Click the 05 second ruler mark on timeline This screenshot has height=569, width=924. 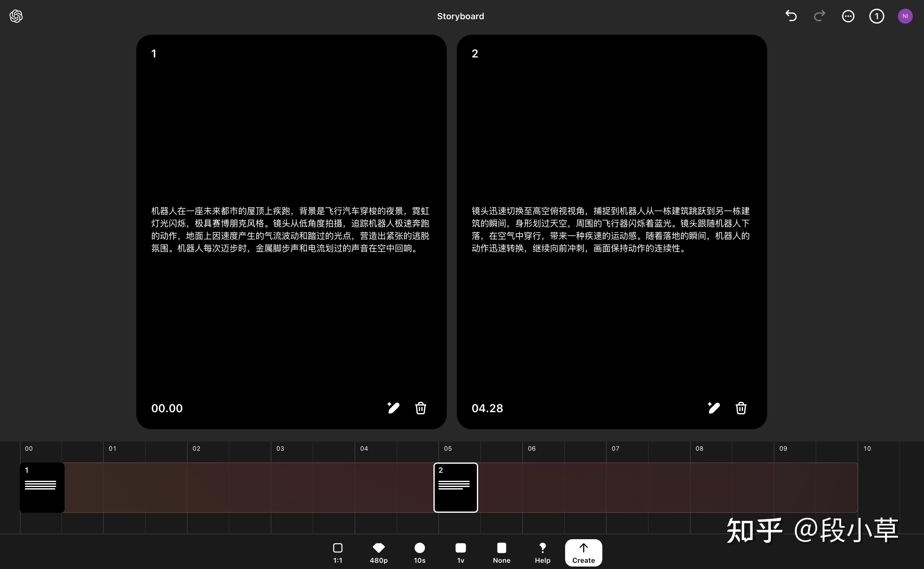click(x=448, y=448)
